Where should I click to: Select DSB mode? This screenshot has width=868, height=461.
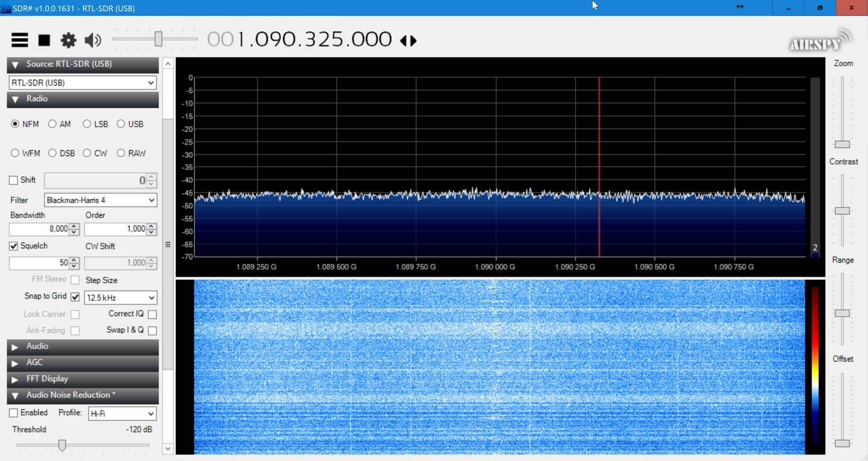(61, 153)
